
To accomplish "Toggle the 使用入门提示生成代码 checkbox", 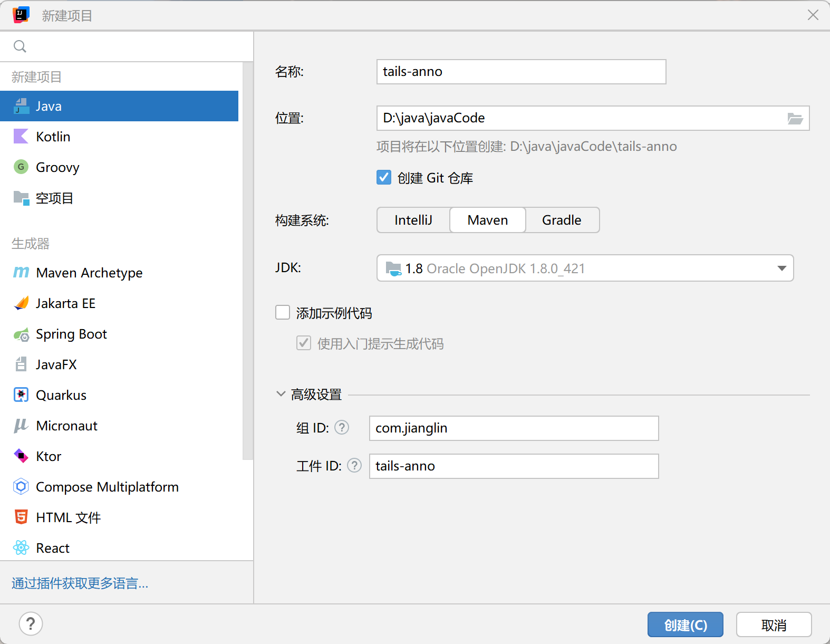I will (304, 343).
